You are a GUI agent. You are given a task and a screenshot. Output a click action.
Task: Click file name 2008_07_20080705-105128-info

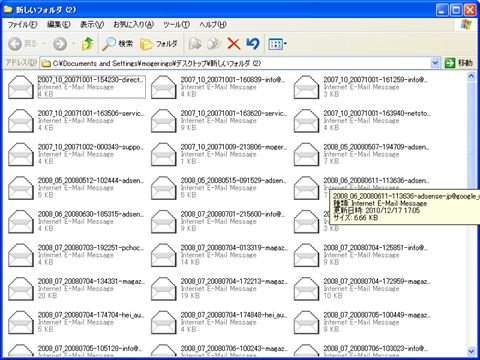click(x=90, y=349)
